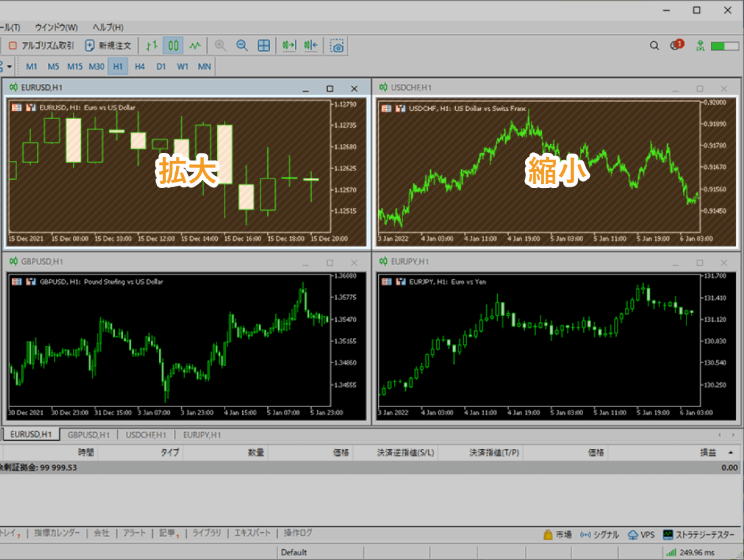The height and width of the screenshot is (560, 744).
Task: Tile chart windows with grid icon
Action: tap(264, 45)
